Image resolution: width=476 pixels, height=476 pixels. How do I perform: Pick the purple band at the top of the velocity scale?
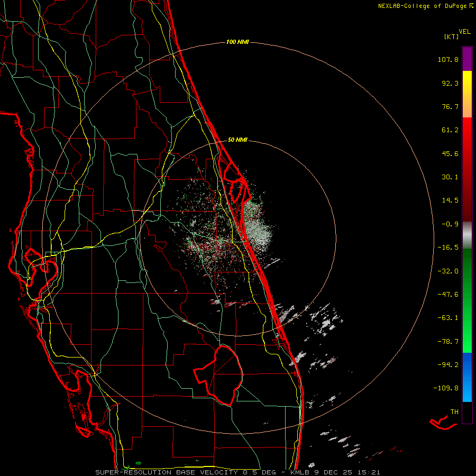coord(467,59)
